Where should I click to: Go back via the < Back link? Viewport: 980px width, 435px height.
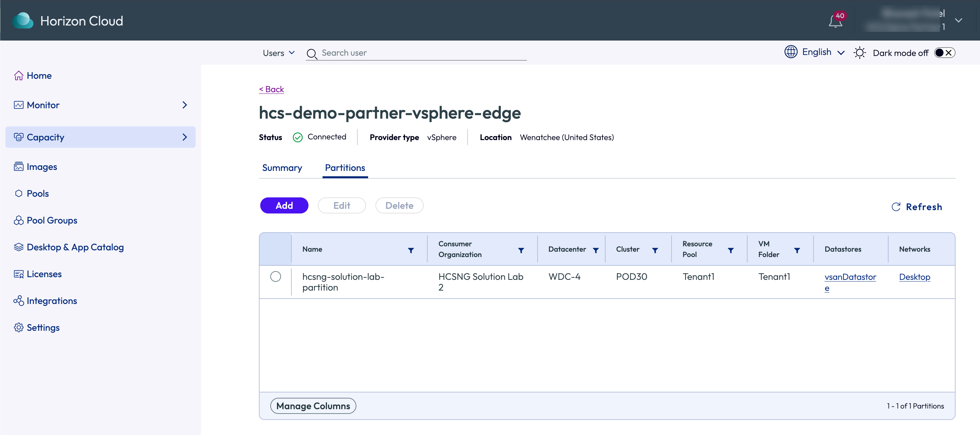pyautogui.click(x=271, y=89)
